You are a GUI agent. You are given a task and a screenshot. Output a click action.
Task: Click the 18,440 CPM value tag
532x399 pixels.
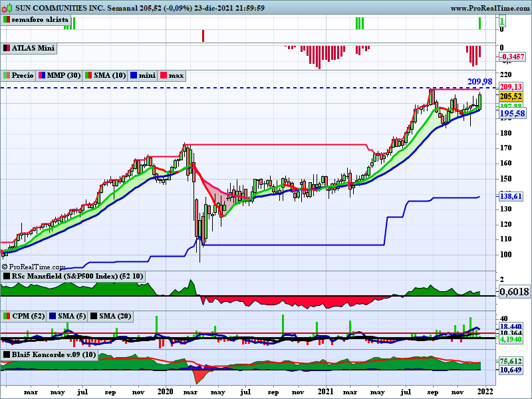(x=511, y=327)
